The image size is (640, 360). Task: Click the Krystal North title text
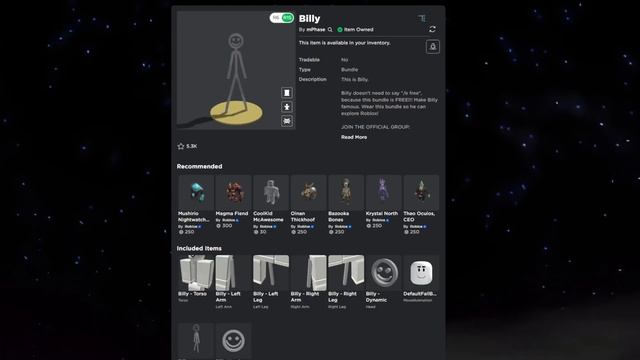382,213
